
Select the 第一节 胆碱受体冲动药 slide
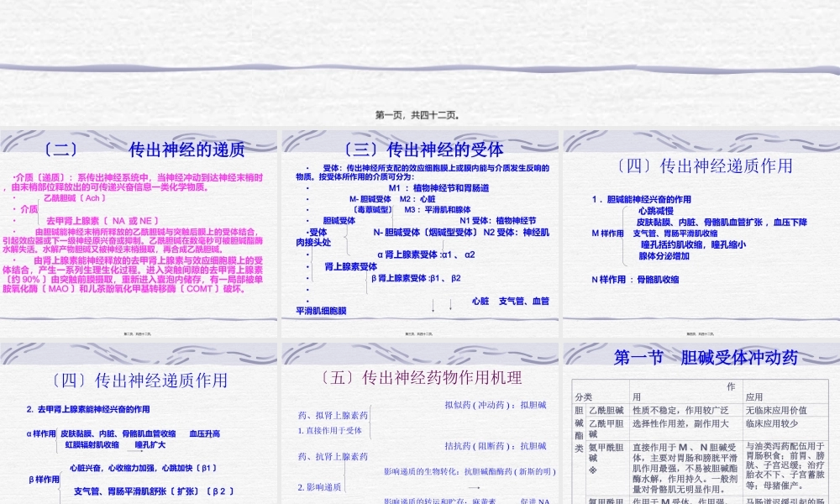point(701,420)
